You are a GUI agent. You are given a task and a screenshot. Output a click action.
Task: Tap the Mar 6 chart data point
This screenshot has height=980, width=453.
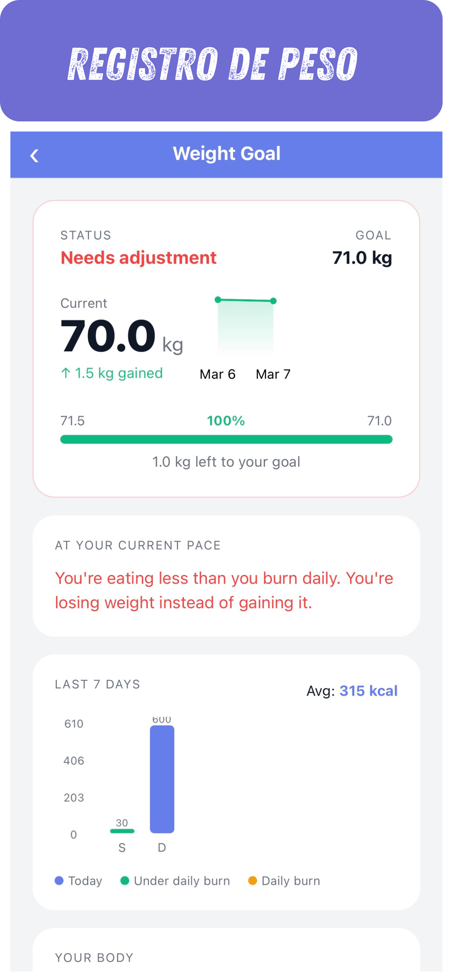coord(218,300)
